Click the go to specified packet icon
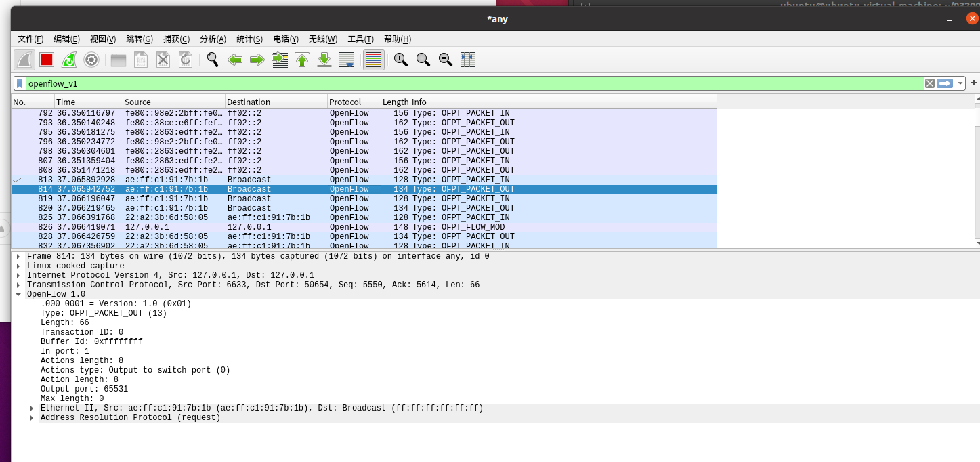The image size is (980, 462). [x=280, y=60]
